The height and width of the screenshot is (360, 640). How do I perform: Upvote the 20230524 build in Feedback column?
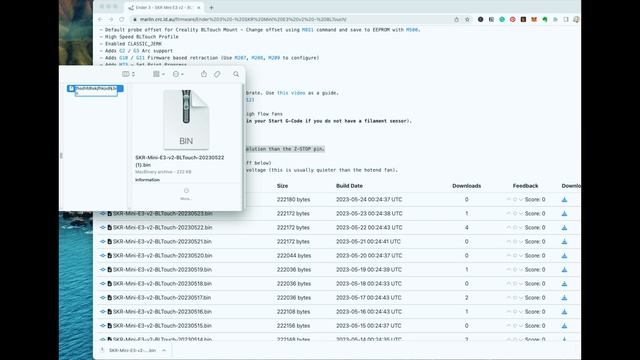pos(509,200)
